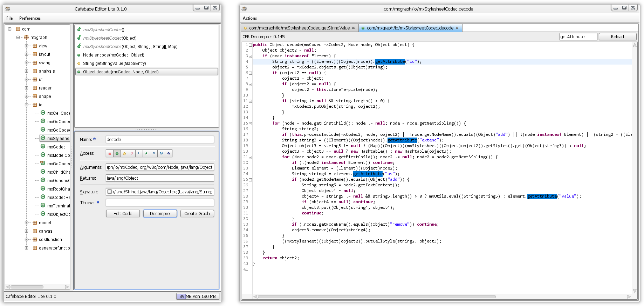Toggle the static 'S' modifier button
Viewport: 644px width, 306px height.
point(132,153)
